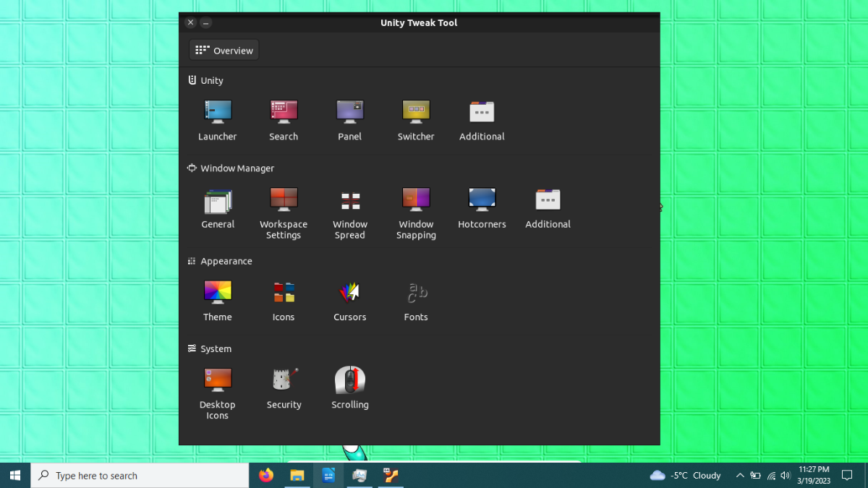Open Workspace Settings
868x488 pixels.
[x=284, y=213]
